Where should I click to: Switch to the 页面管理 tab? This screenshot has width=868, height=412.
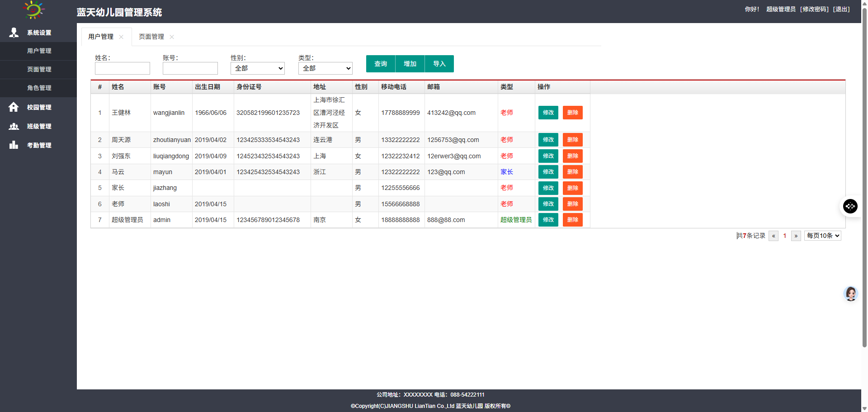pos(151,37)
